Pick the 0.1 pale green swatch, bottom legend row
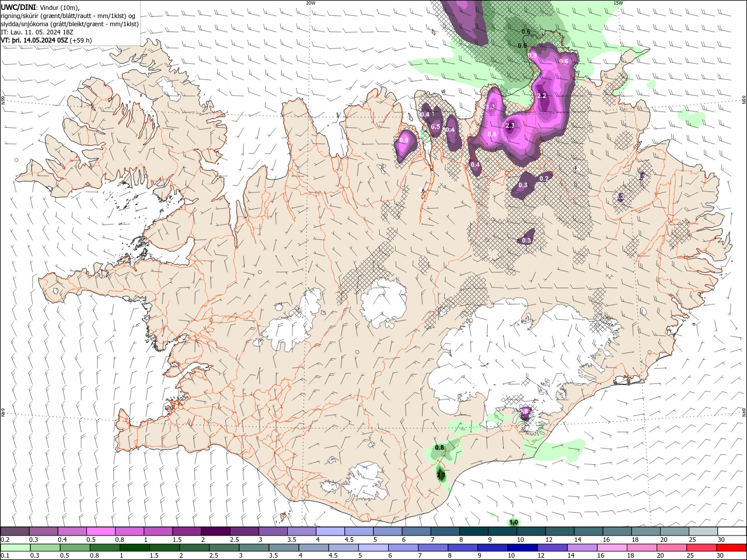Screen dimensions: 747x560 click(x=15, y=548)
